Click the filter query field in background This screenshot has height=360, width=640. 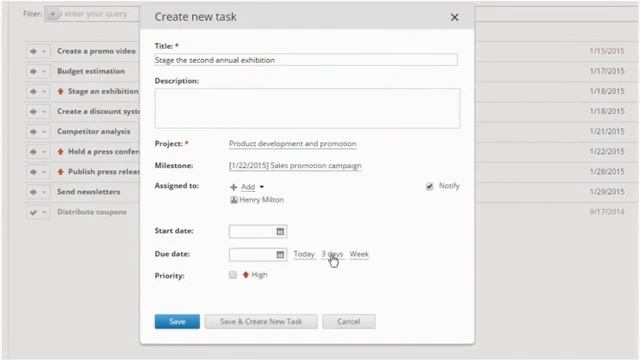(96, 14)
